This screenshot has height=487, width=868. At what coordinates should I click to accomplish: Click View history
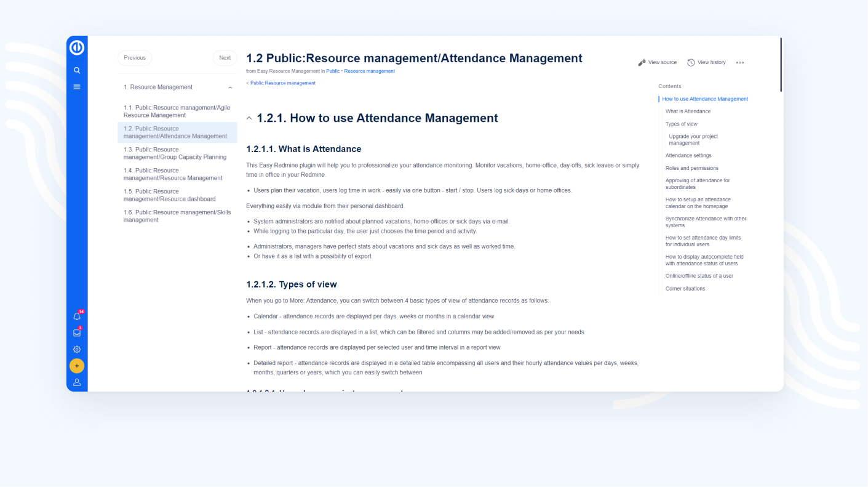point(706,63)
